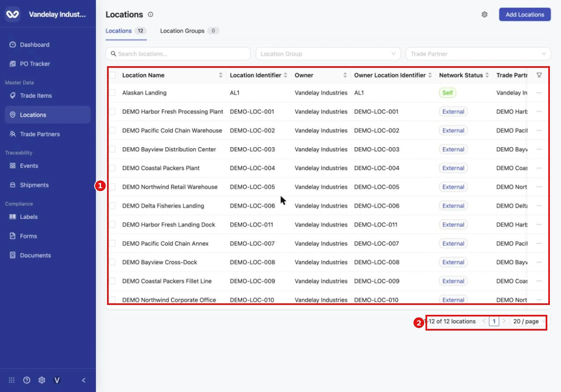Image resolution: width=561 pixels, height=392 pixels.
Task: Open row actions for DEMO Bayview Cross-Dock
Action: pos(539,262)
